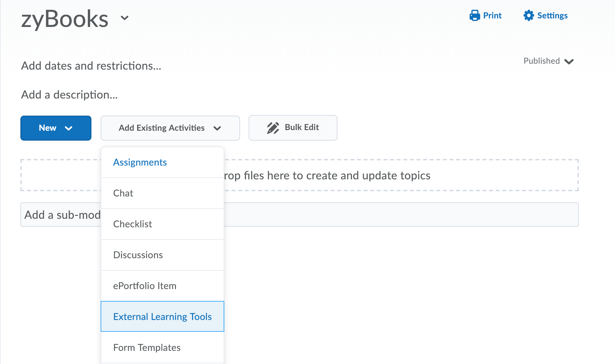Select the Discussions menu entry
Image resolution: width=615 pixels, height=364 pixels.
tap(162, 255)
